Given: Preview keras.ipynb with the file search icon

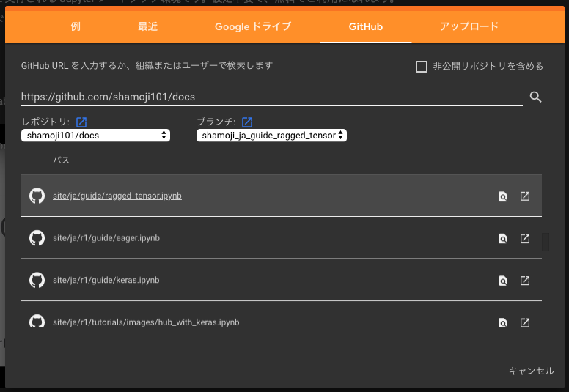Looking at the screenshot, I should (x=503, y=281).
